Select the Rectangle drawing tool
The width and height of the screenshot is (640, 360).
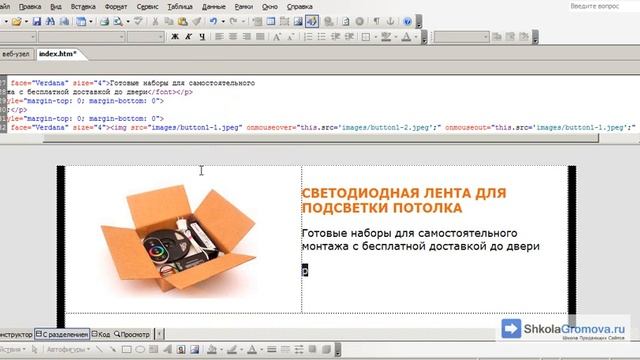pos(127,350)
